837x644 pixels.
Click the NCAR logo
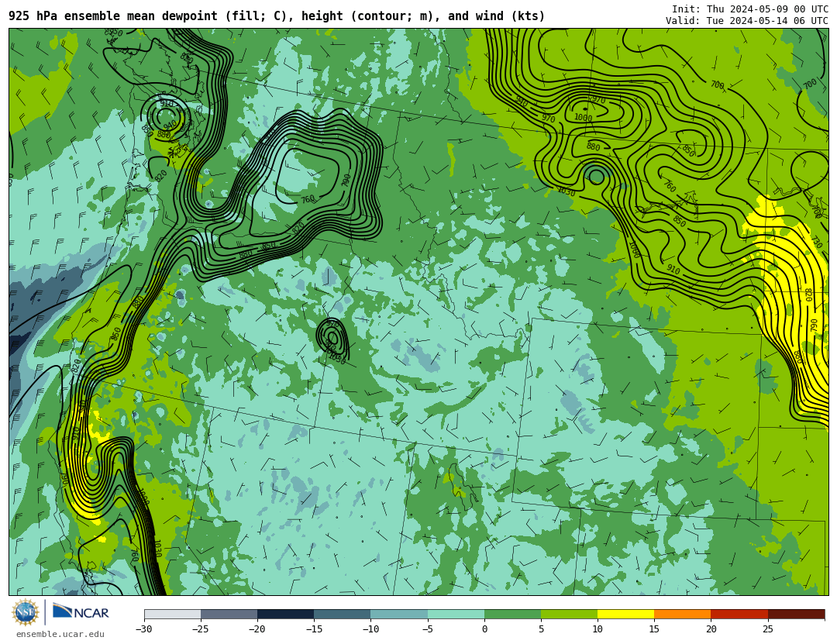point(81,612)
